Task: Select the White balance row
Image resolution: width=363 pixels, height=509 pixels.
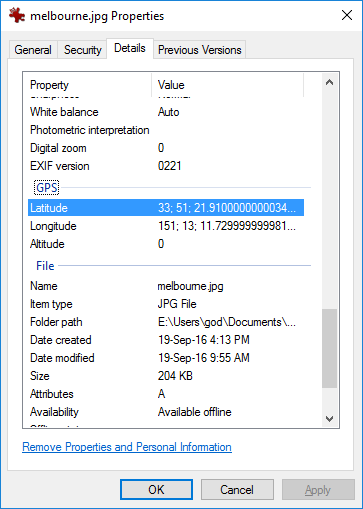Action: click(x=166, y=112)
